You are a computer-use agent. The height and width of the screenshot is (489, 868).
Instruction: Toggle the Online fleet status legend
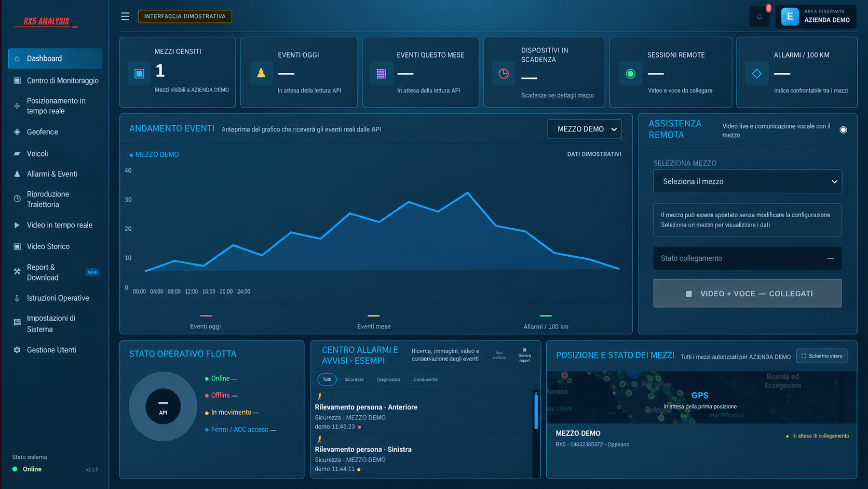tap(221, 378)
